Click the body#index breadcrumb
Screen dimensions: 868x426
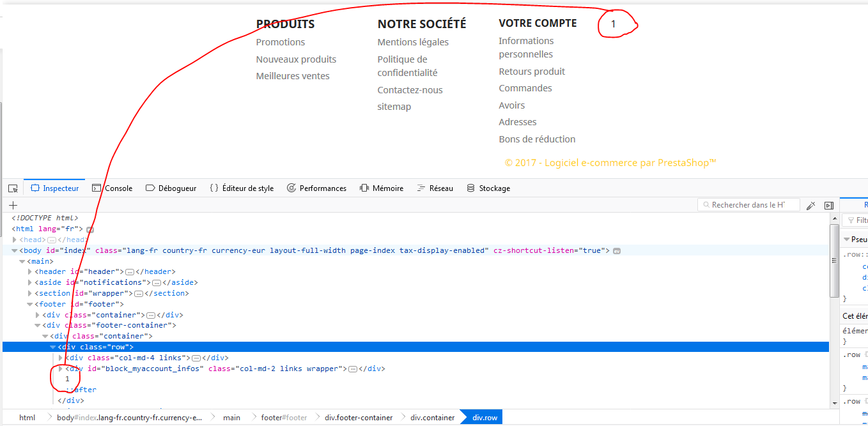pos(129,418)
